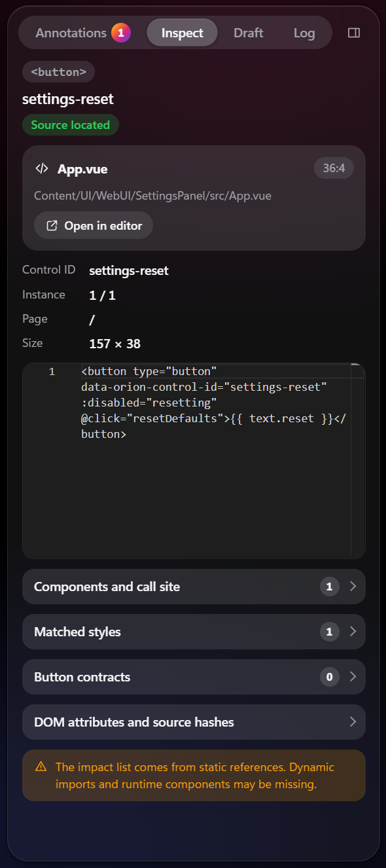386x868 pixels.
Task: Select the Inspect tab
Action: point(182,33)
